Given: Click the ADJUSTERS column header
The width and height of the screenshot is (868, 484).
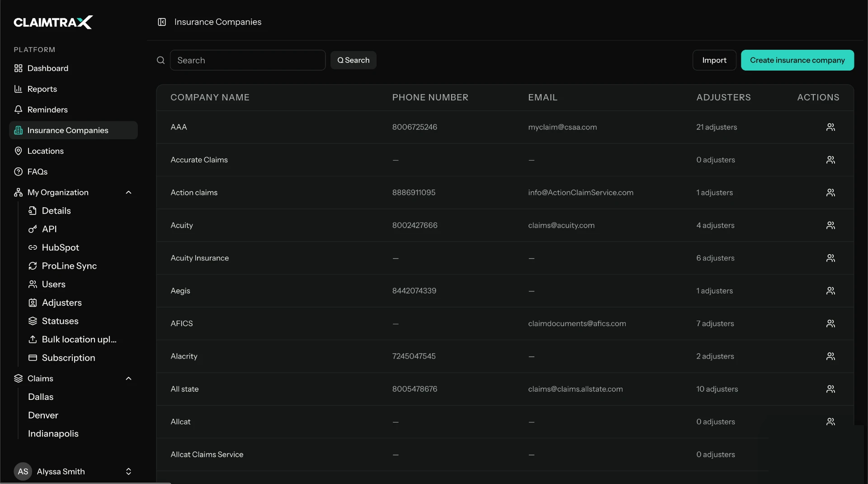Looking at the screenshot, I should coord(723,97).
